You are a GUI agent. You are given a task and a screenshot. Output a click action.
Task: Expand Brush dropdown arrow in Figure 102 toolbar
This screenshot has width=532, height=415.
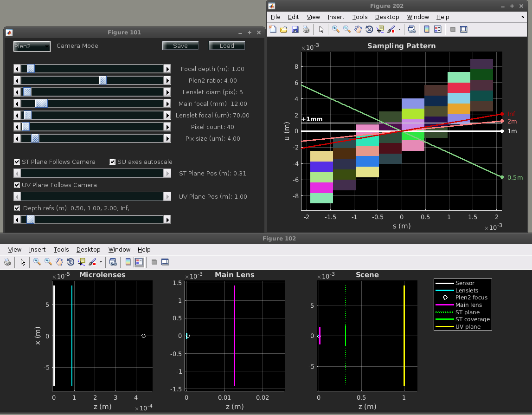click(101, 262)
